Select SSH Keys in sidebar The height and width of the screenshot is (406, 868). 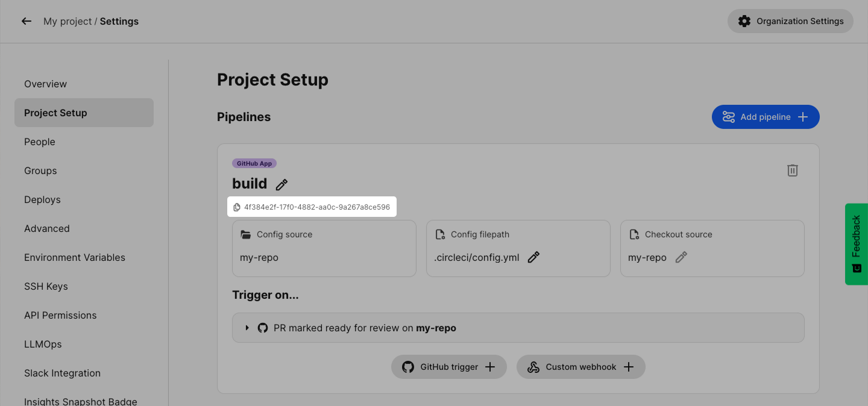coord(46,286)
